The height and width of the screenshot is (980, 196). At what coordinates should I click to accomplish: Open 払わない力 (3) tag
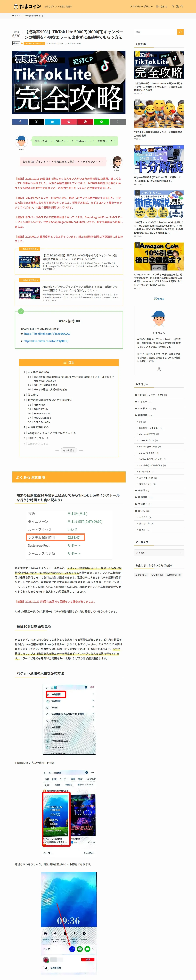pyautogui.click(x=174, y=575)
